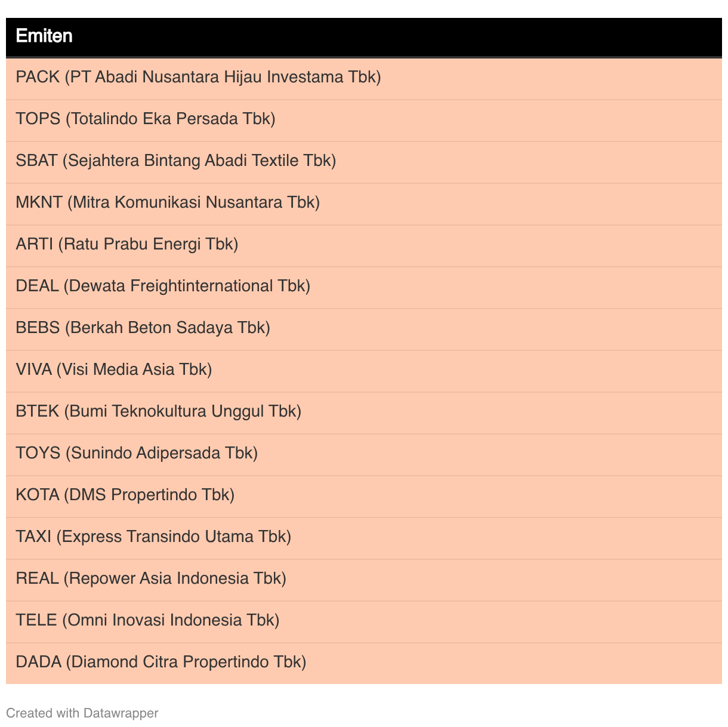The width and height of the screenshot is (728, 727).
Task: Click the TOYS Sunindo Adipersada row
Action: (137, 453)
